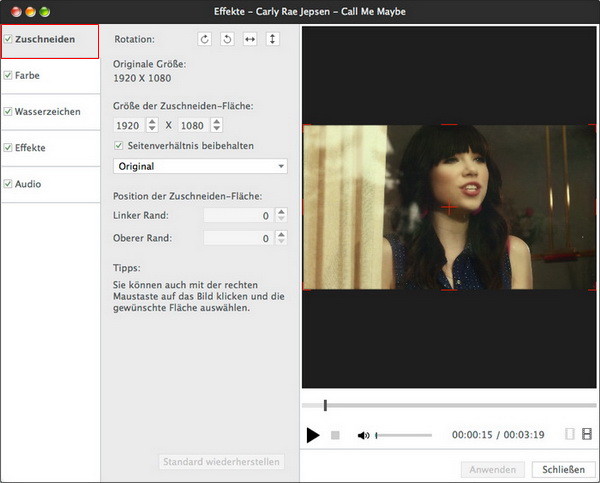Screen dimensions: 600x483
Task: Stop playback with the square button
Action: pyautogui.click(x=335, y=435)
